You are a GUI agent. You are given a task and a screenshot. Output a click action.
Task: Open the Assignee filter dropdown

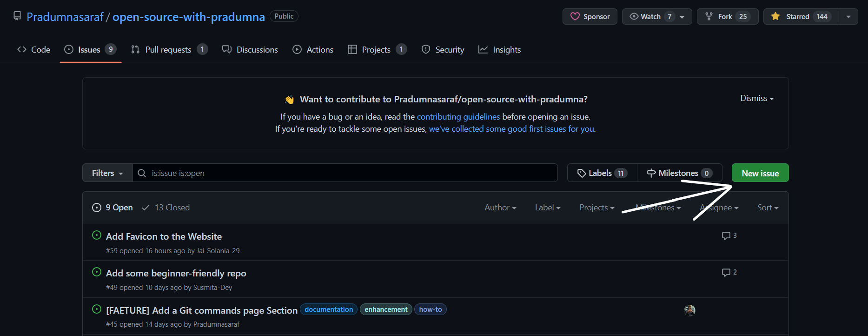tap(719, 208)
